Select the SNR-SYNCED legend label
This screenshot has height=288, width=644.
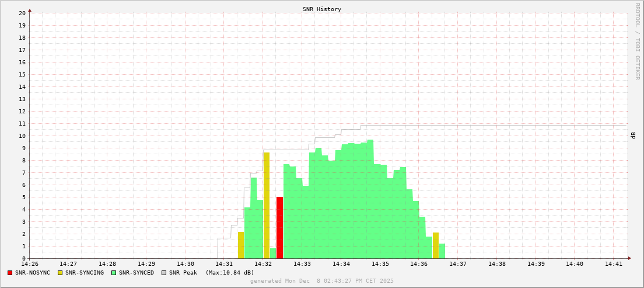click(x=136, y=273)
